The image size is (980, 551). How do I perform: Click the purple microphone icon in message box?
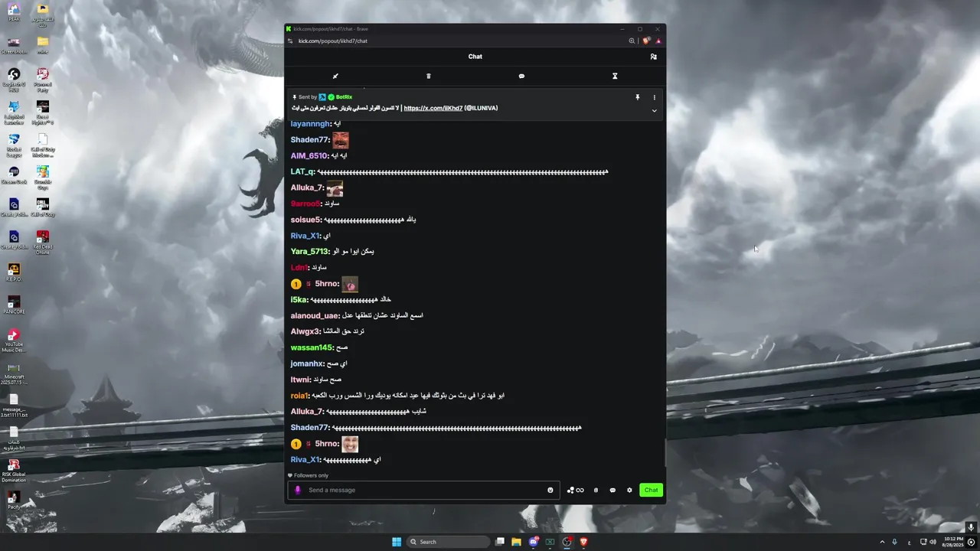tap(298, 490)
